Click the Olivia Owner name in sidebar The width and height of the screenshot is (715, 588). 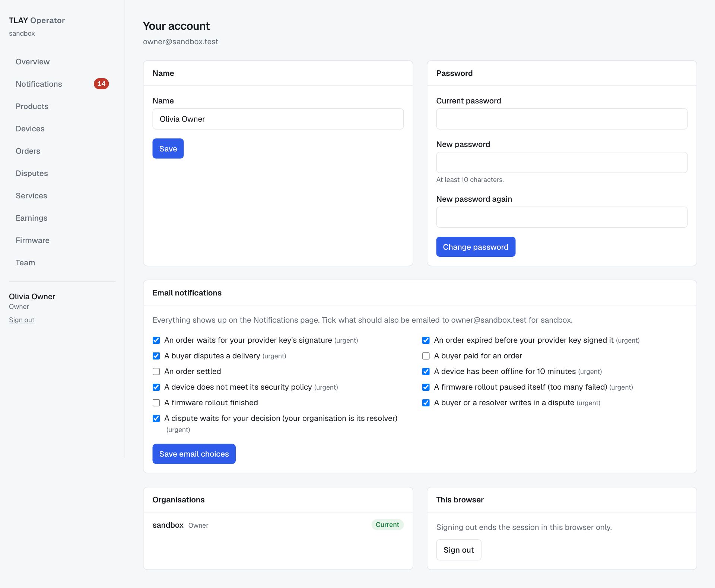coord(32,297)
